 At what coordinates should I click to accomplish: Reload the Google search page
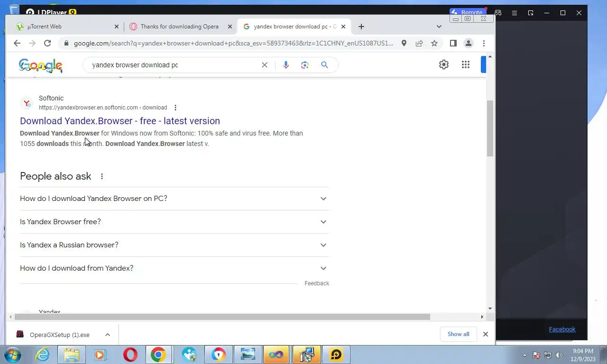[x=47, y=43]
